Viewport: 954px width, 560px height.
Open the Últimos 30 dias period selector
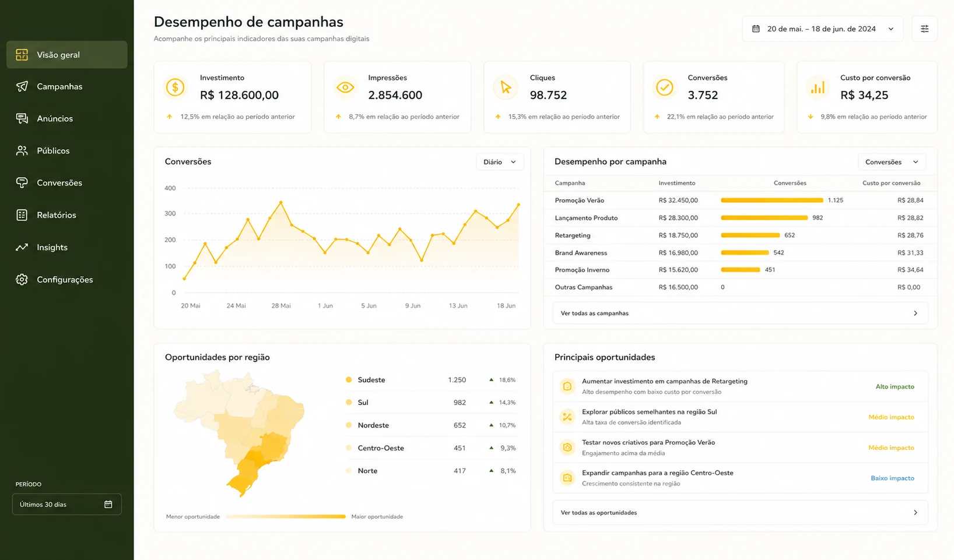tap(66, 504)
